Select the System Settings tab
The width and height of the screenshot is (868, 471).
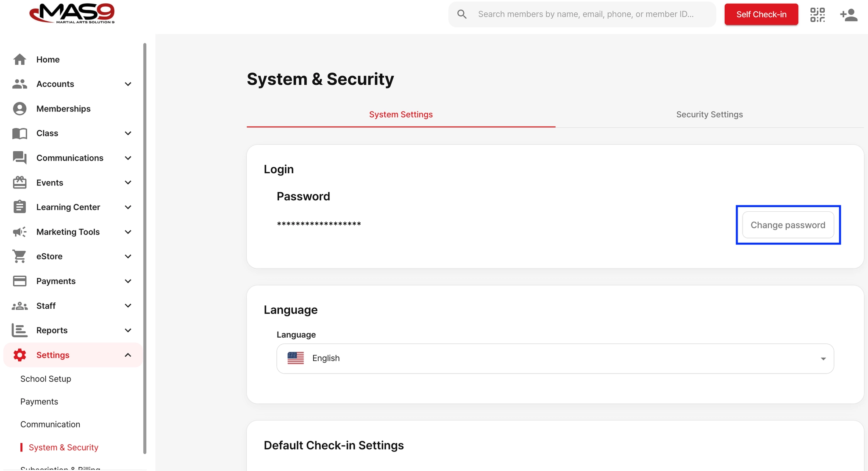401,114
